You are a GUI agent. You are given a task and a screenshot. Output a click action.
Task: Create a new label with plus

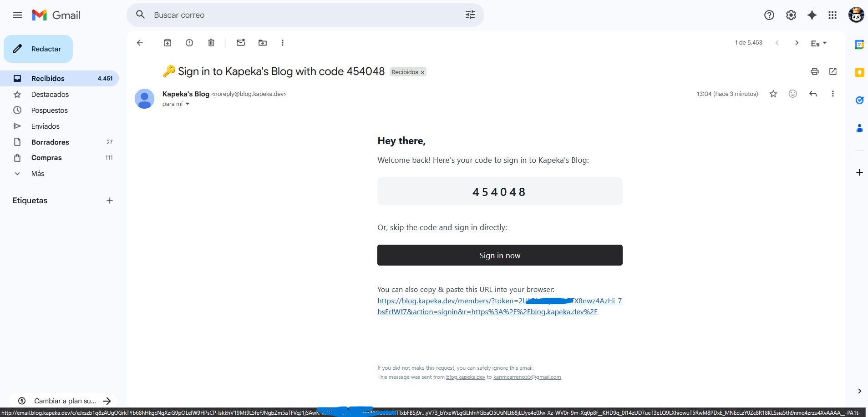click(110, 201)
